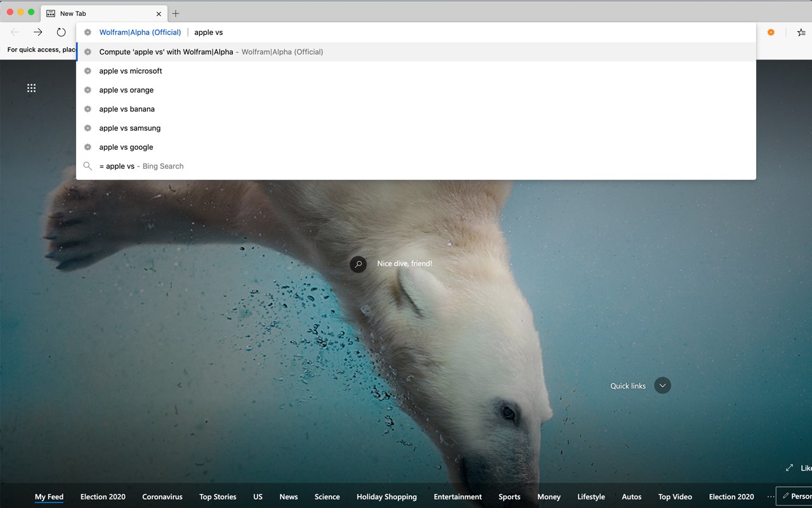Viewport: 812px width, 508px height.
Task: Click the gear icon beside 'apple vs samsung'
Action: [88, 128]
